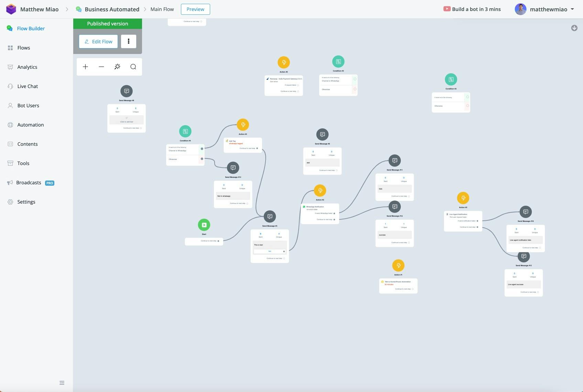Click the auto-arrange sparkle icon
This screenshot has width=583, height=392.
[x=117, y=67]
